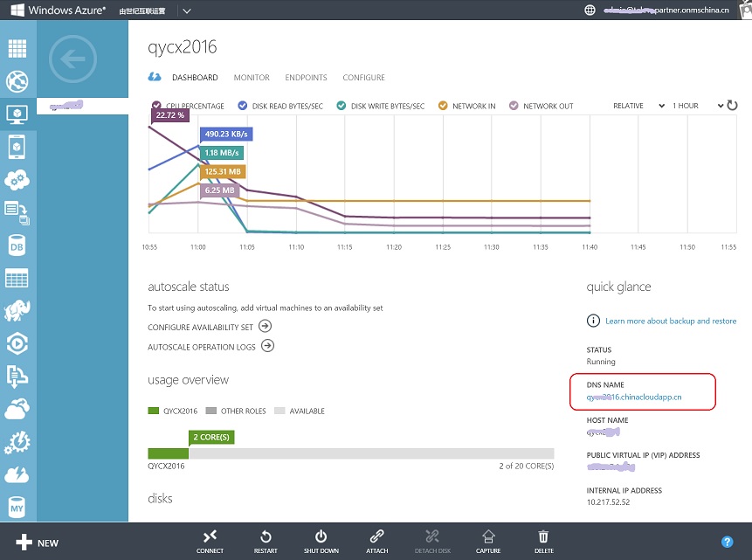This screenshot has height=560, width=752.
Task: Click the green QYCX2016 cores usage bar
Action: 169,453
